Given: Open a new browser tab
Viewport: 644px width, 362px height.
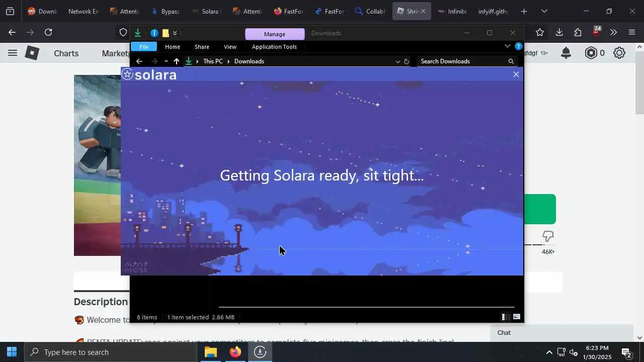Looking at the screenshot, I should point(524,11).
